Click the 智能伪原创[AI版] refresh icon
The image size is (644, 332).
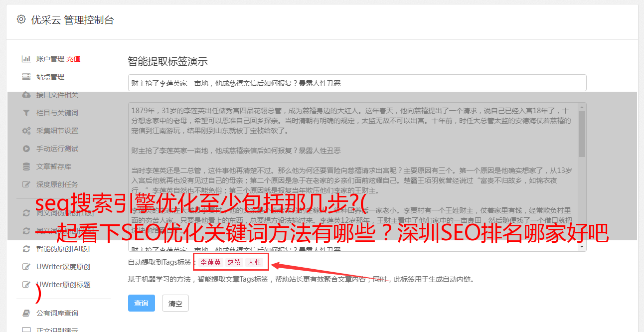coord(26,249)
